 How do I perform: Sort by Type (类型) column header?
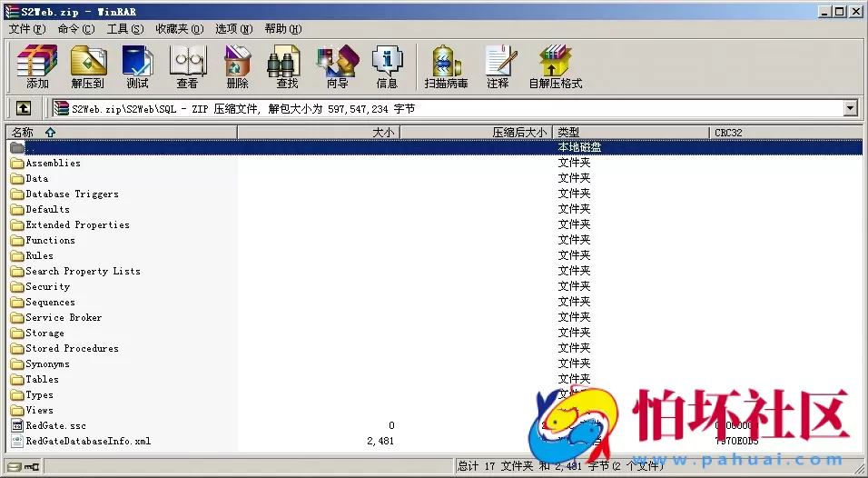[x=631, y=133]
